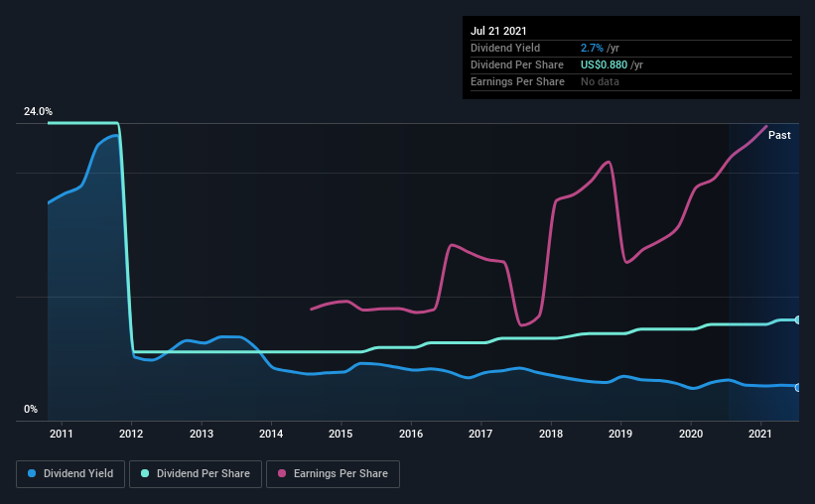Click the blue endpoint marker of the Dividend Yield line
The image size is (815, 504).
pyautogui.click(x=798, y=388)
